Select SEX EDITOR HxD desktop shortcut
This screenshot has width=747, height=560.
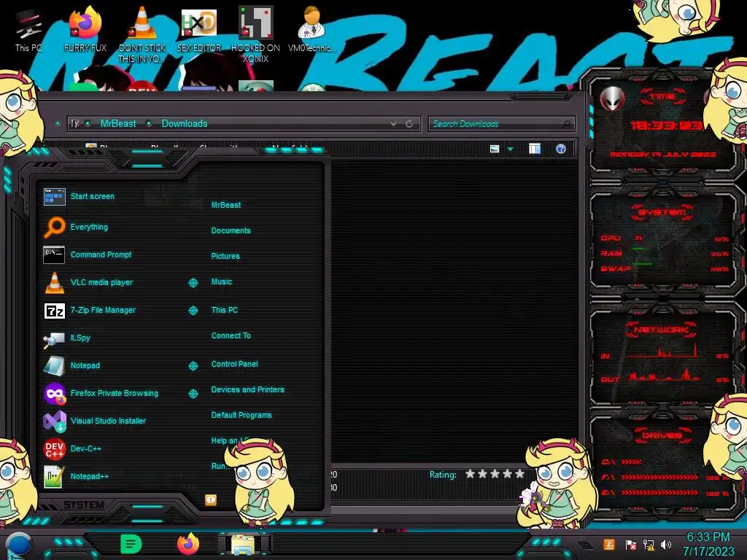199,29
